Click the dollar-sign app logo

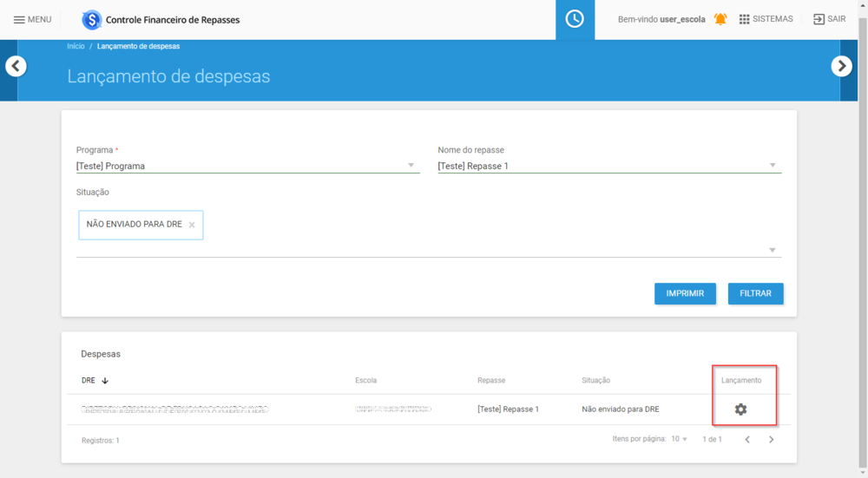(x=91, y=20)
